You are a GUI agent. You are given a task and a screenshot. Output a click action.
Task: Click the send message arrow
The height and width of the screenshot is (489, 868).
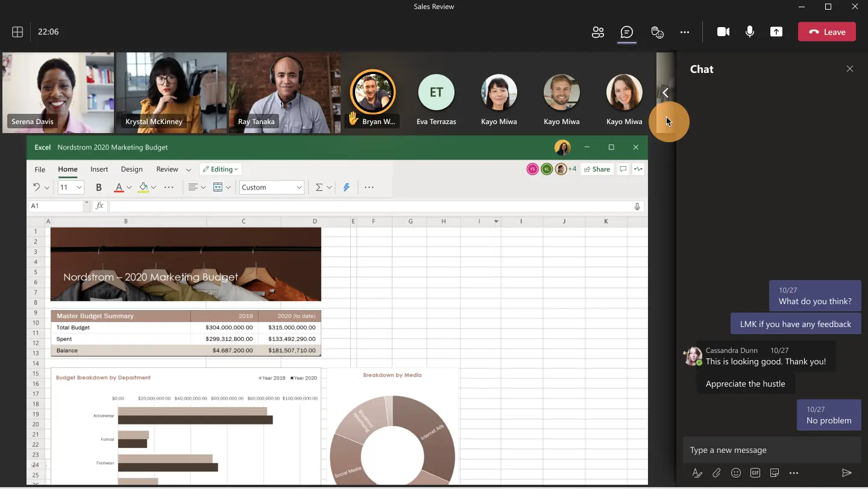(846, 473)
